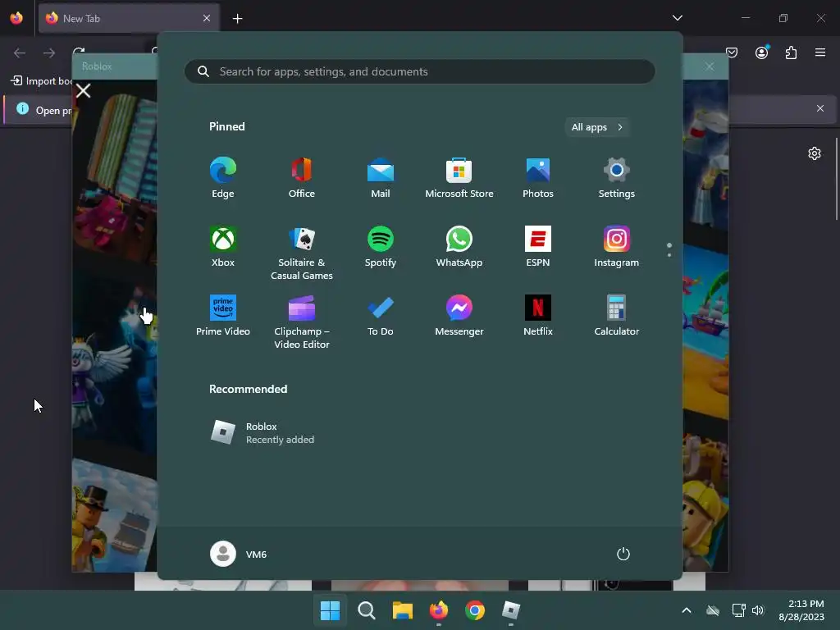Open the Mail app
840x630 pixels.
(x=381, y=178)
